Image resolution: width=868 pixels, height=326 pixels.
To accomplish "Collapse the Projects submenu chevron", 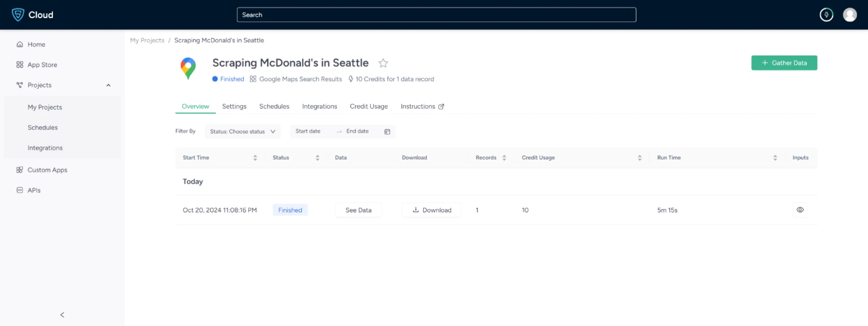I will click(108, 85).
